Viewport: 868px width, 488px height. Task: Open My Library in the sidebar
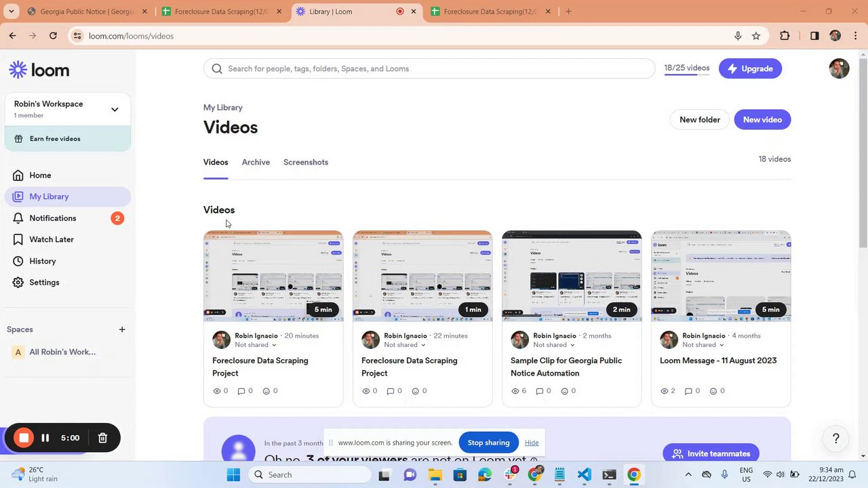click(x=67, y=197)
